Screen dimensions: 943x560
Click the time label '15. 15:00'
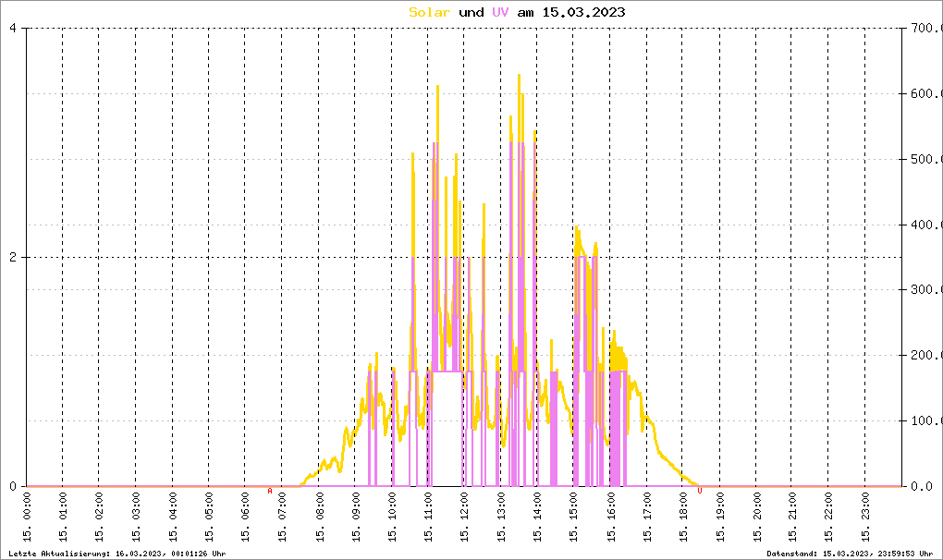point(574,517)
